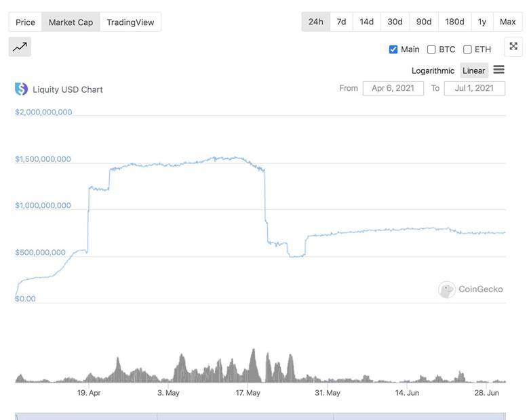529x420 pixels.
Task: Switch chart to Linear scale
Action: [x=473, y=70]
